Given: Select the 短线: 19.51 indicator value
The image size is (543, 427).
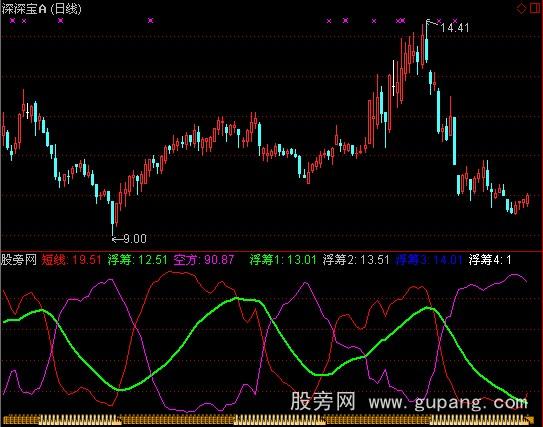Looking at the screenshot, I should point(71,259).
